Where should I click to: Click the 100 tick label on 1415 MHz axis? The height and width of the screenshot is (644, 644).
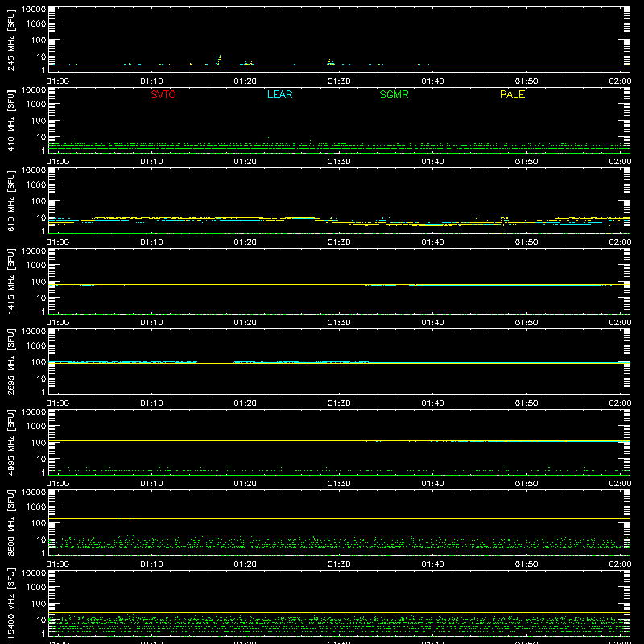39,282
